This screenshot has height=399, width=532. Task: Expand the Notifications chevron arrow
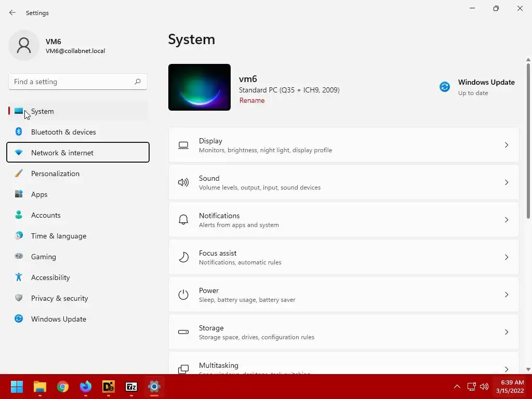coord(506,220)
